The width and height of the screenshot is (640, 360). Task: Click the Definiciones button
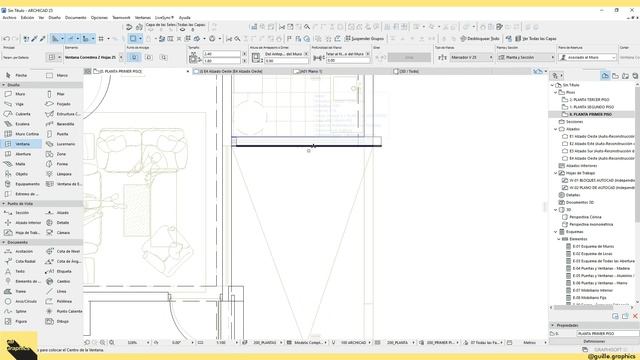(594, 341)
